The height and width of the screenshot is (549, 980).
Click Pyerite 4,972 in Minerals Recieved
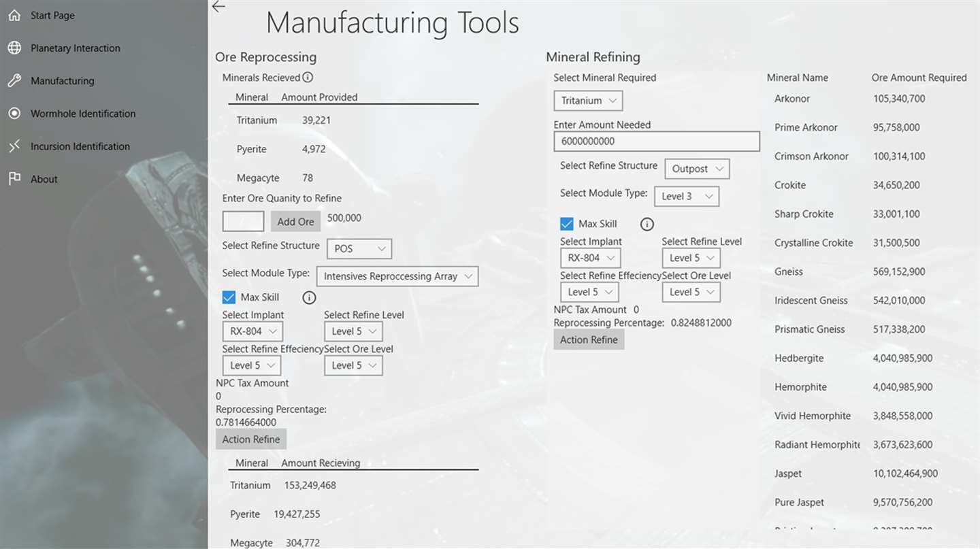(x=281, y=149)
